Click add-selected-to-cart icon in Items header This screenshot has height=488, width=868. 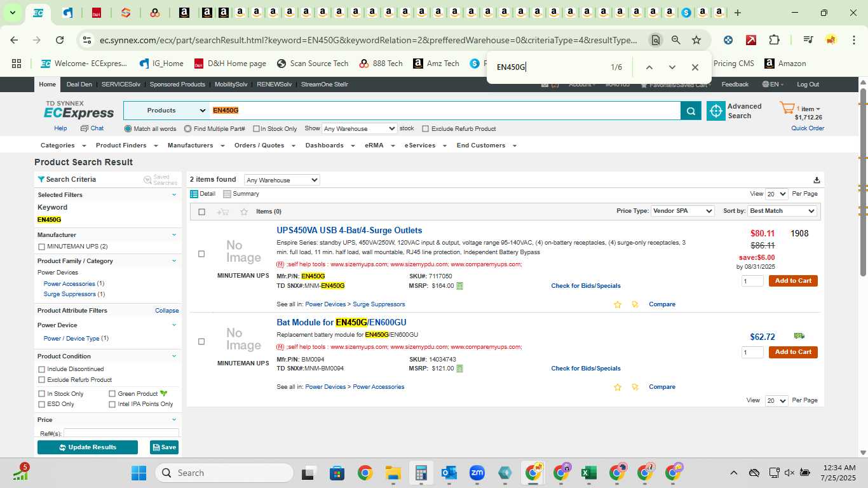(x=222, y=212)
